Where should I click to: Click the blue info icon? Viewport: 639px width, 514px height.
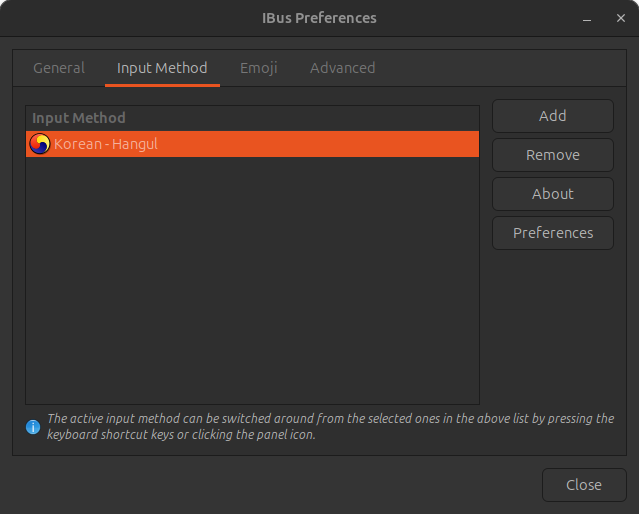click(33, 427)
